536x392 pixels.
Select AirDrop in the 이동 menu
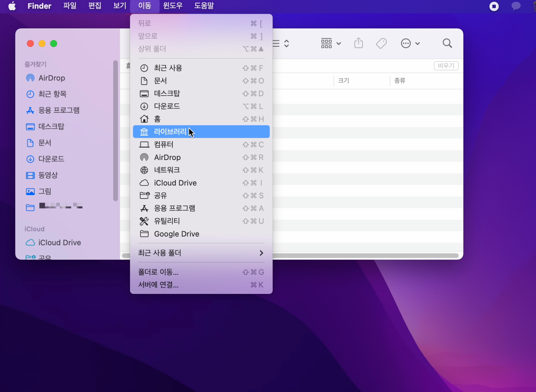click(x=201, y=157)
